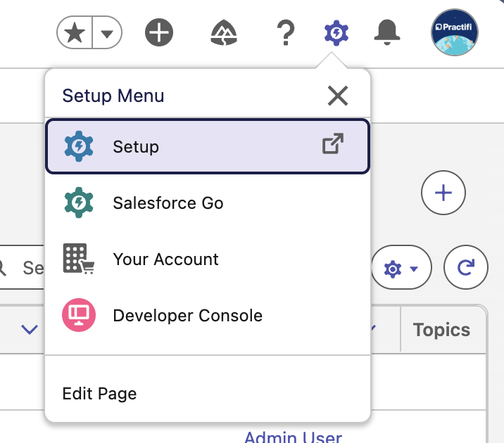Expand the column chevron at left edge

[30, 329]
